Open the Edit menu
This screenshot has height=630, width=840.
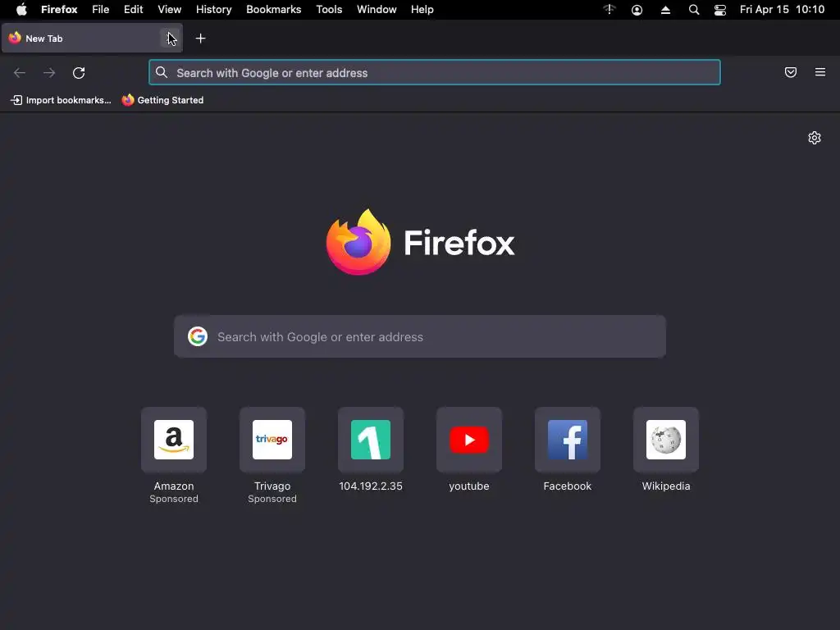click(x=133, y=10)
